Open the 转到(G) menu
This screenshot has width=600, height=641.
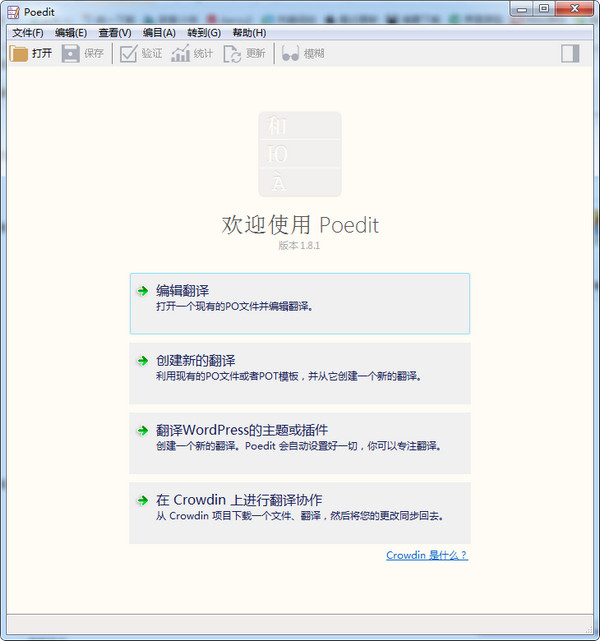pos(204,33)
